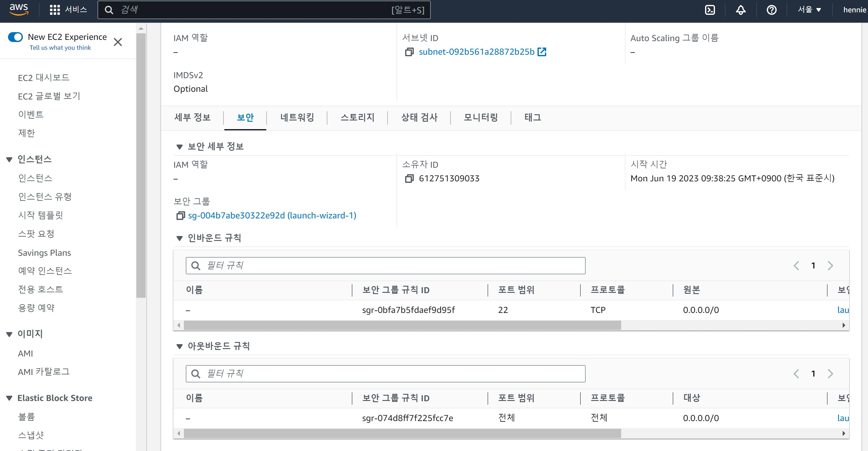Image resolution: width=868 pixels, height=451 pixels.
Task: Copy the owner ID 612751309033
Action: pyautogui.click(x=409, y=179)
